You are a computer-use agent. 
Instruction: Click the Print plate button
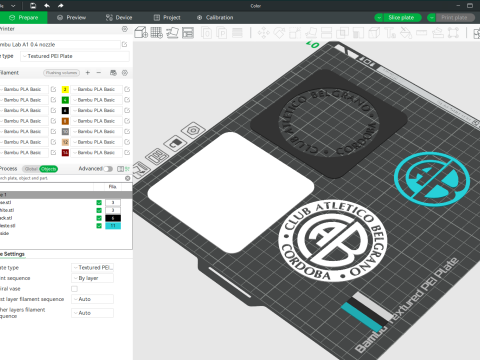tap(454, 18)
